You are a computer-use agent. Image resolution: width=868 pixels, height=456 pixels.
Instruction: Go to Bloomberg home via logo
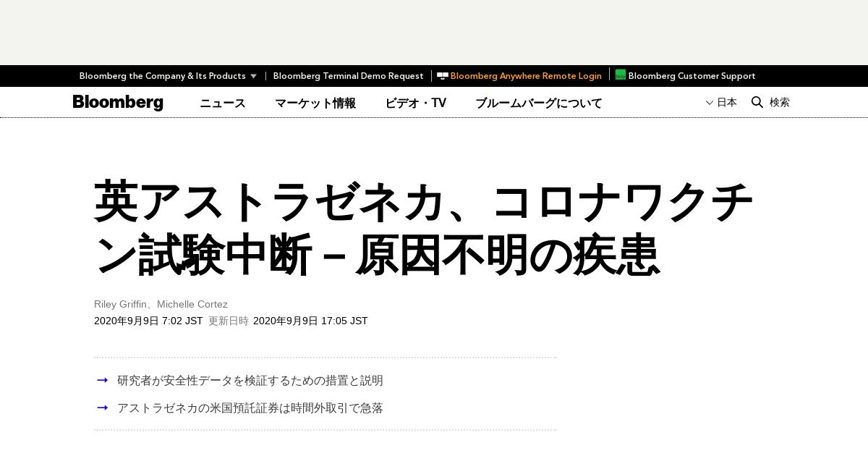tap(118, 102)
